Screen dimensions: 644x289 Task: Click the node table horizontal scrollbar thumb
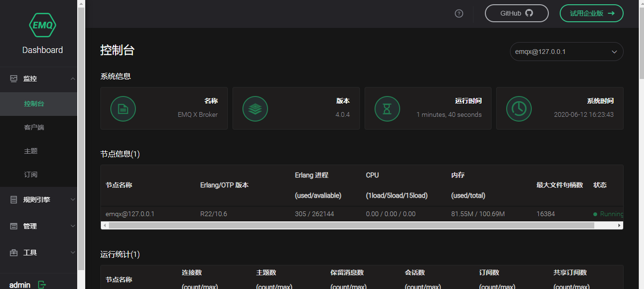[351, 226]
